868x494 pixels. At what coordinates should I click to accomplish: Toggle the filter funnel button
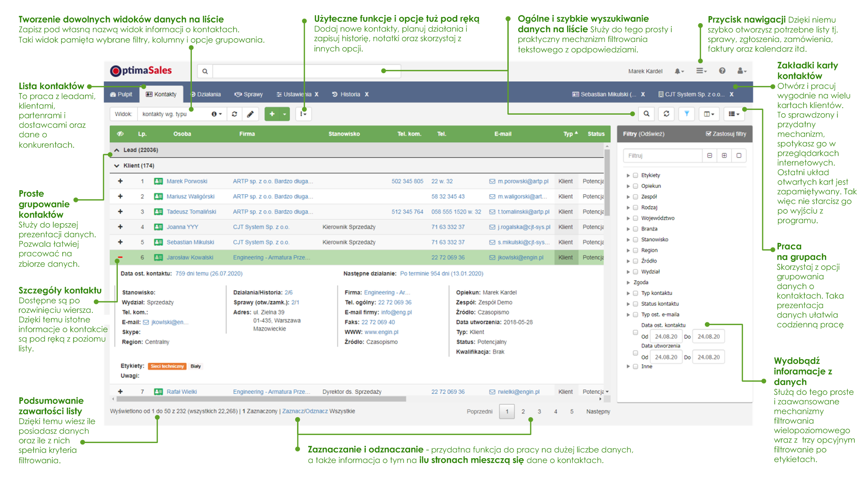coord(686,114)
